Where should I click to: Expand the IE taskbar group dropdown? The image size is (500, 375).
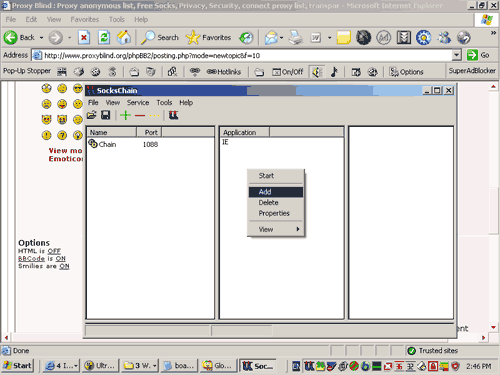tap(76, 366)
